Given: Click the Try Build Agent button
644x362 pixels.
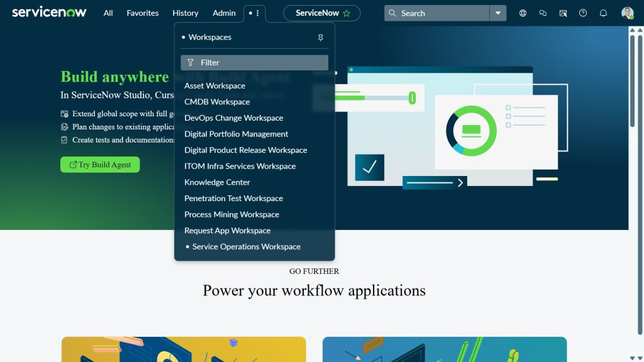Looking at the screenshot, I should 100,165.
